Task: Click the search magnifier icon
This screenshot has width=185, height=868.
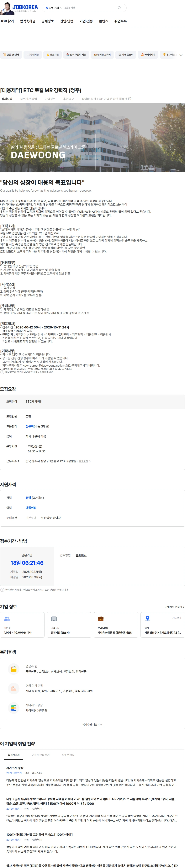Action: (119, 8)
